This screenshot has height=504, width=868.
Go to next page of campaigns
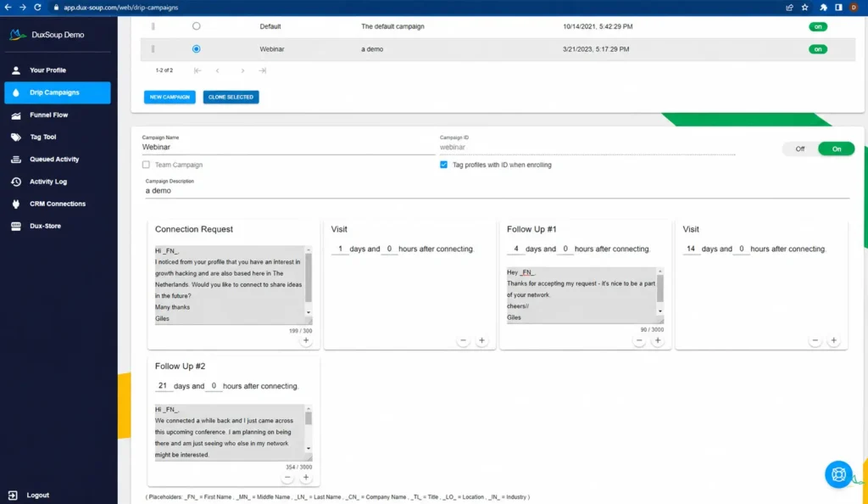click(x=242, y=70)
